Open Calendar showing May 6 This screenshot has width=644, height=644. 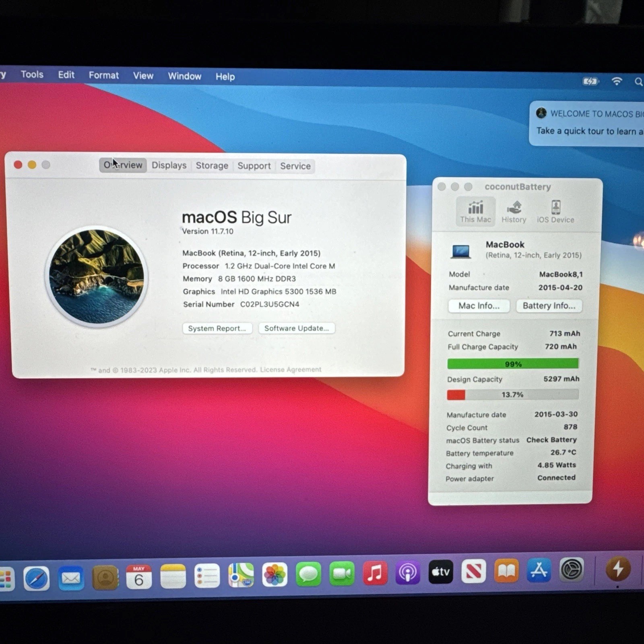[x=139, y=577]
